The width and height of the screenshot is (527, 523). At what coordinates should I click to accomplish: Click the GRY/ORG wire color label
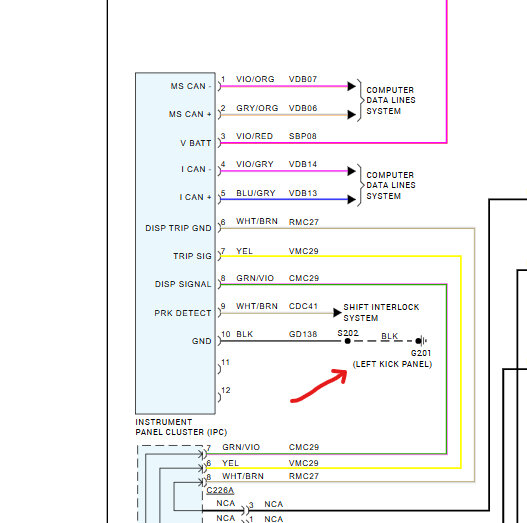(257, 108)
